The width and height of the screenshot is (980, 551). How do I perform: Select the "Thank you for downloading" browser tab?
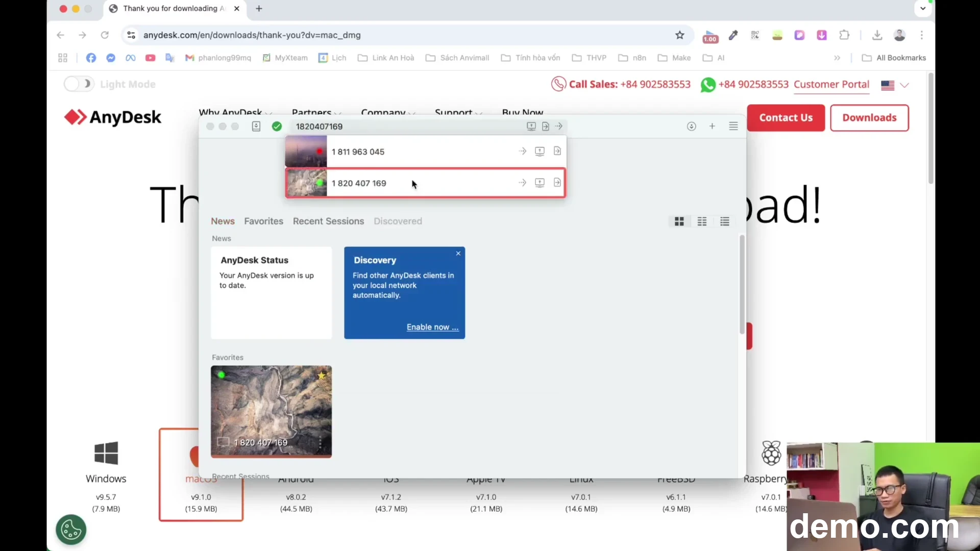click(175, 9)
